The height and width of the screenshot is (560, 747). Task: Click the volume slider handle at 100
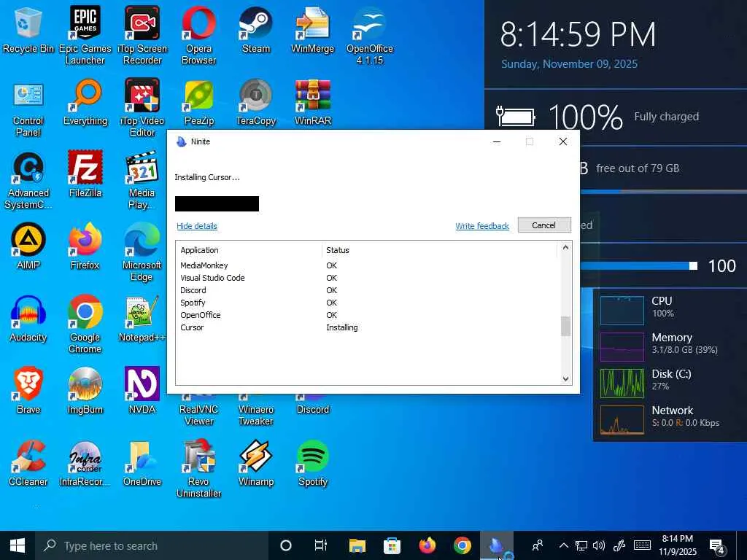pos(694,265)
